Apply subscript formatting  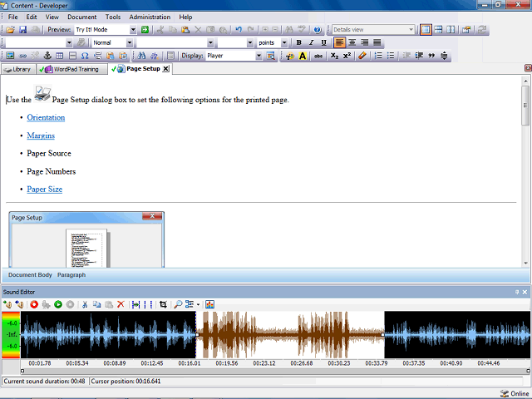[x=334, y=56]
